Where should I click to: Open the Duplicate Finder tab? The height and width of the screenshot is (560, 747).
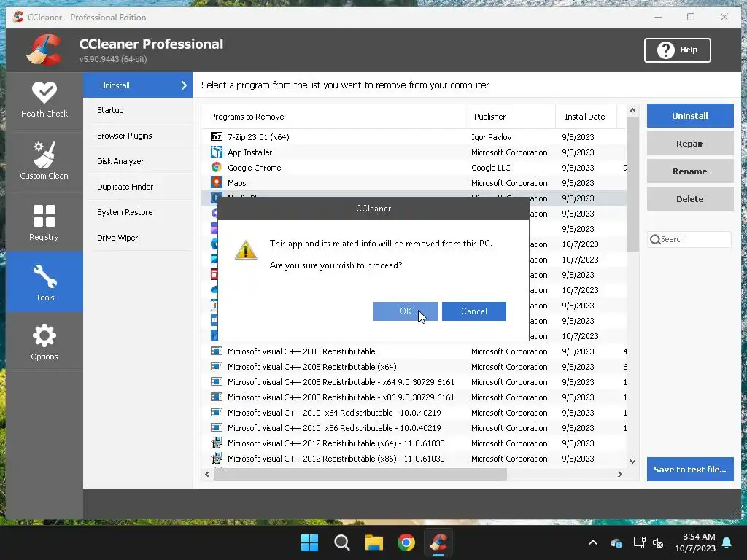tap(138, 187)
